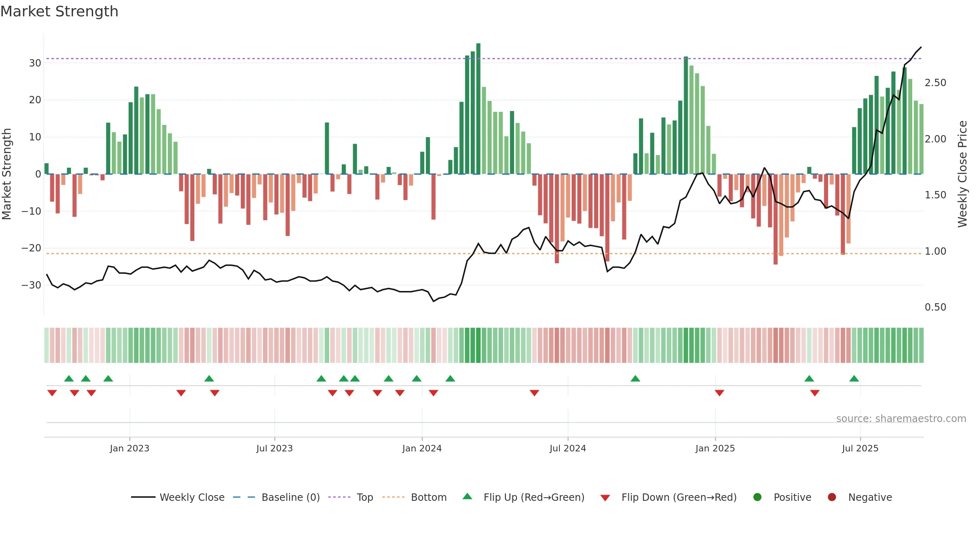Click the Jul 2024 date label

point(568,448)
